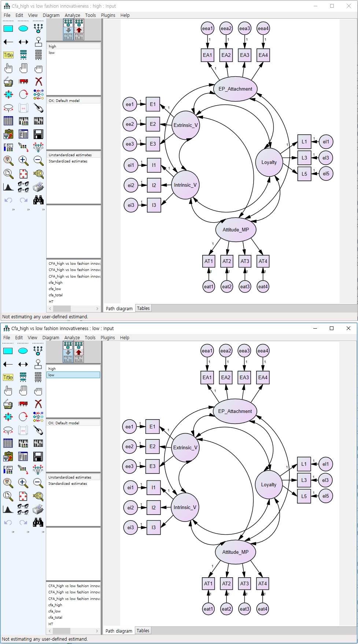The image size is (358, 644).
Task: Click reflect indicators tool in high window
Action: 38,95
